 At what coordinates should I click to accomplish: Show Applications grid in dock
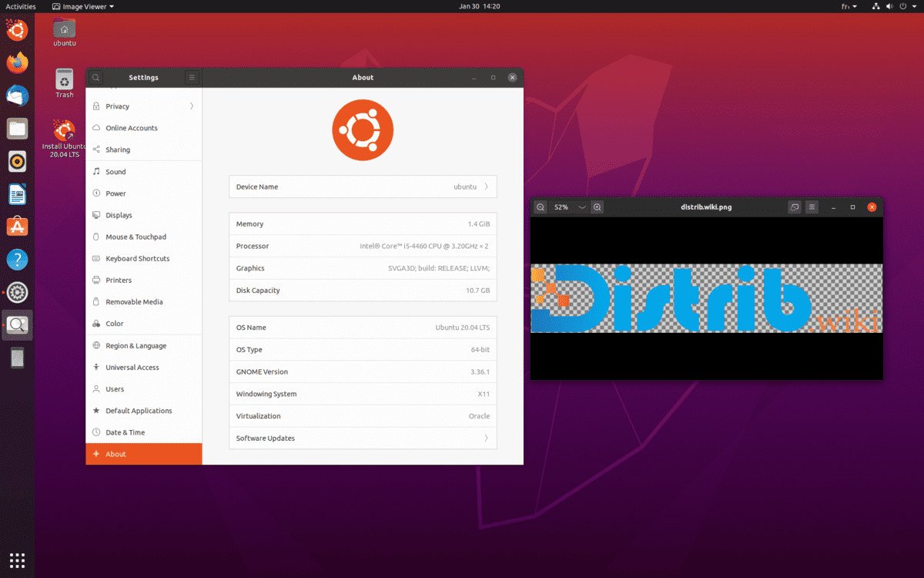coord(17,560)
